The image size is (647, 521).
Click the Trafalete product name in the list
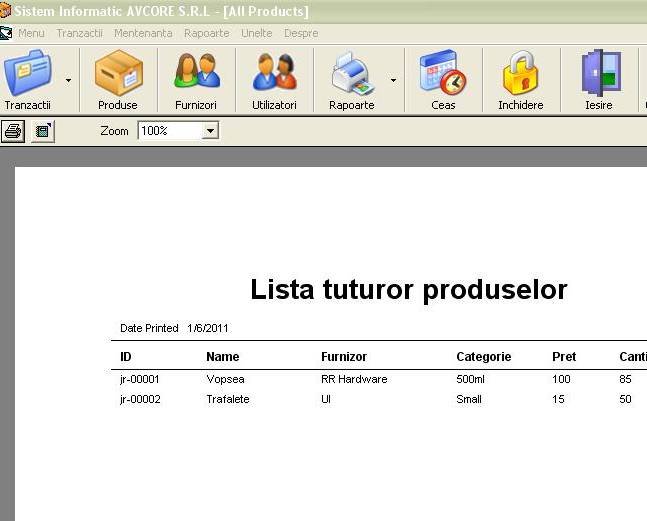point(228,400)
